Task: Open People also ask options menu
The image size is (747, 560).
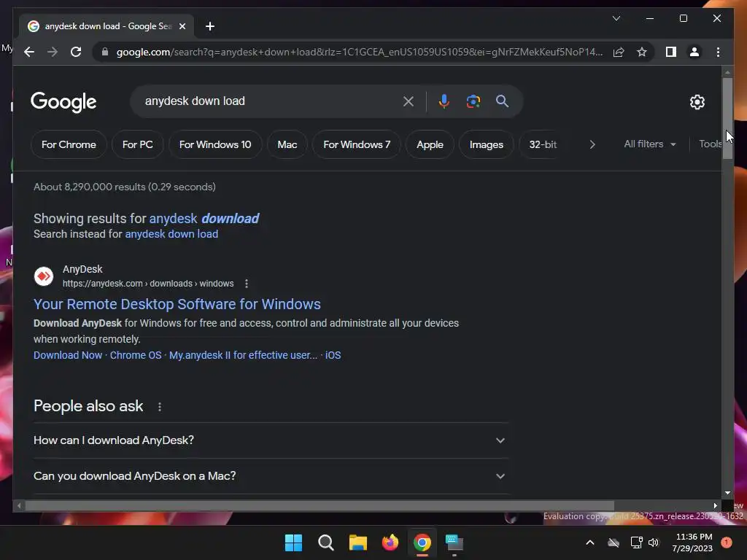Action: (x=160, y=407)
